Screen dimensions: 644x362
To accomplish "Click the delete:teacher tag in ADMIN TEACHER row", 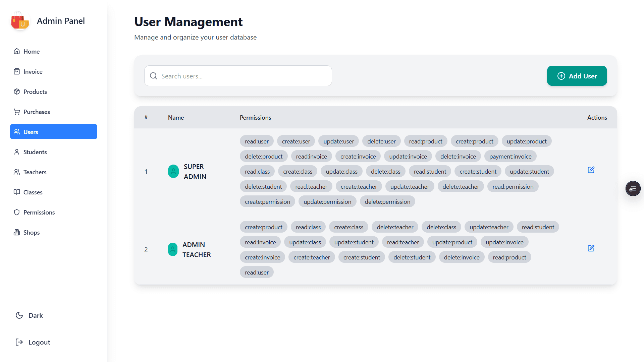I will click(x=395, y=227).
